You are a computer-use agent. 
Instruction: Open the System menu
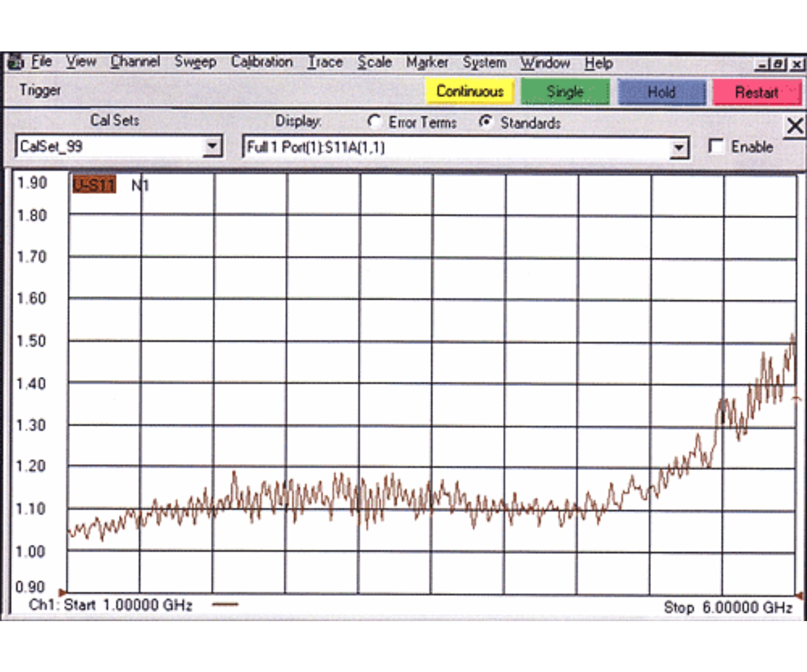click(x=485, y=63)
